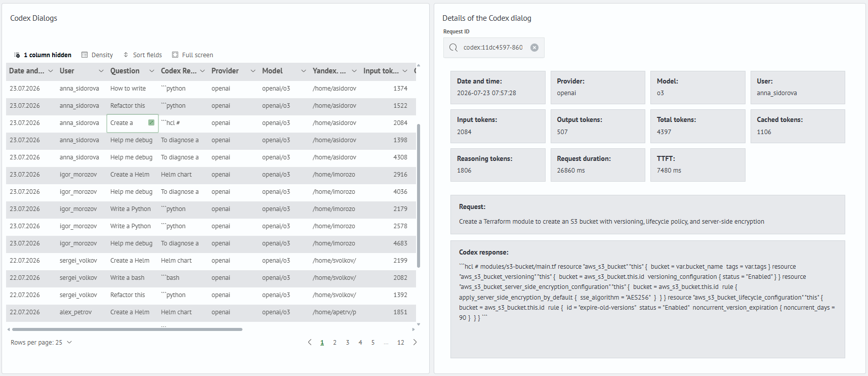Click Cached tokens value 1106

coord(764,132)
